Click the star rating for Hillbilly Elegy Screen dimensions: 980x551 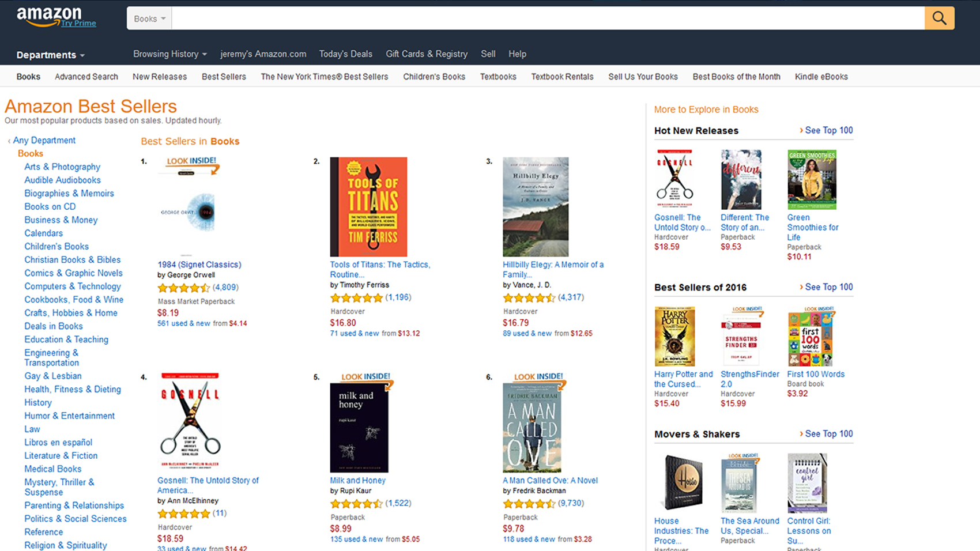pos(529,298)
